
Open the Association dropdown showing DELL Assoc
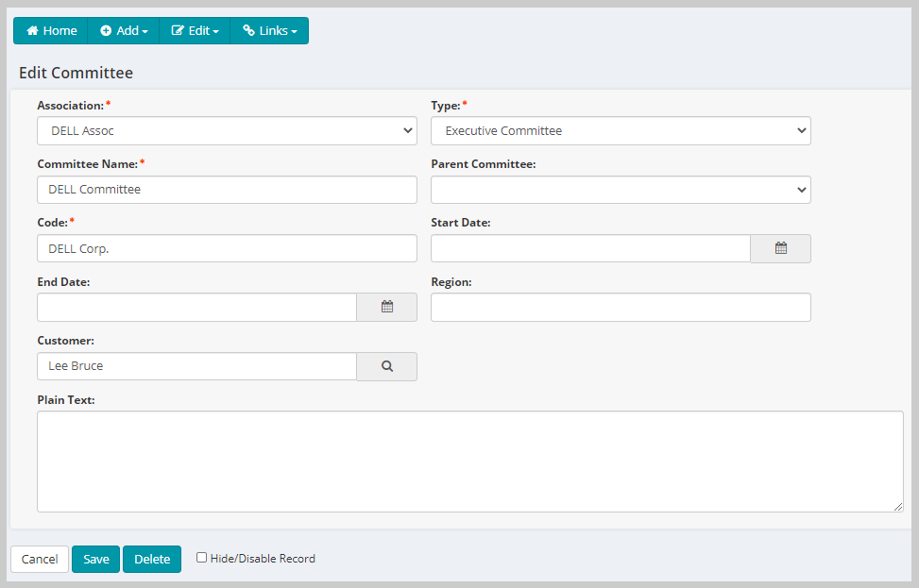coord(227,130)
